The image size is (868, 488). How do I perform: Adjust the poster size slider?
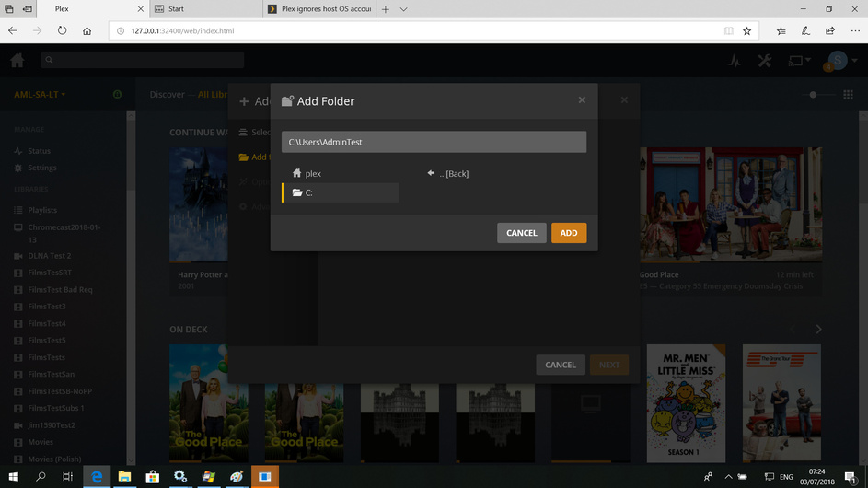pos(813,95)
